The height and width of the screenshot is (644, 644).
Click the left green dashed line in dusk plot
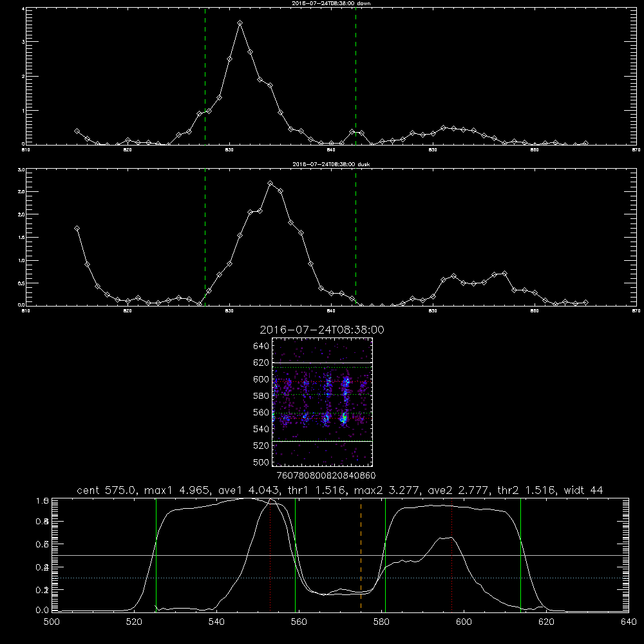(x=205, y=237)
